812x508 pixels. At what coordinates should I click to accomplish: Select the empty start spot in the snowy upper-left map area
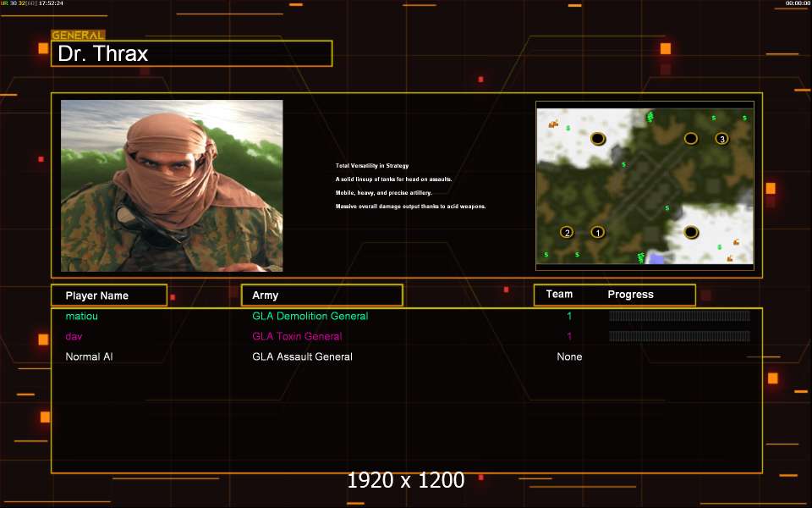(598, 138)
